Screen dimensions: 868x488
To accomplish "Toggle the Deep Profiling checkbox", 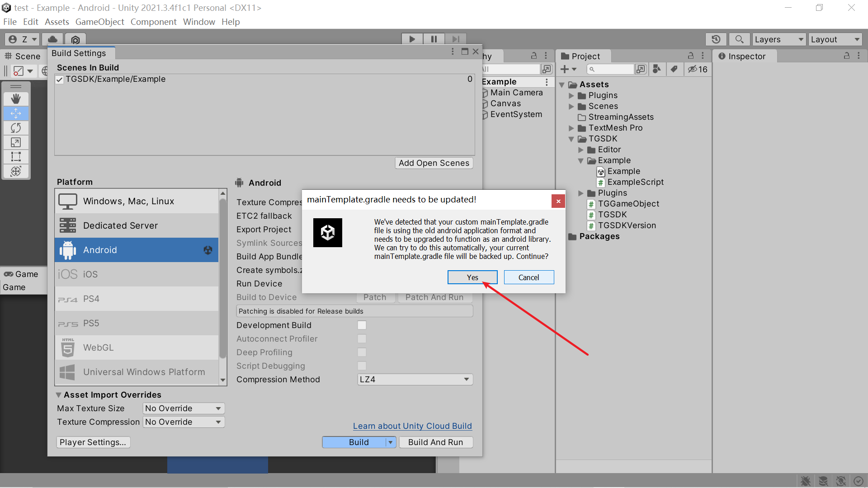I will tap(362, 352).
